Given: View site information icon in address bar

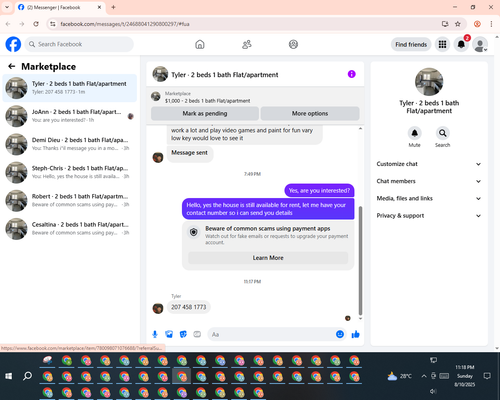Looking at the screenshot, I should click(x=52, y=24).
